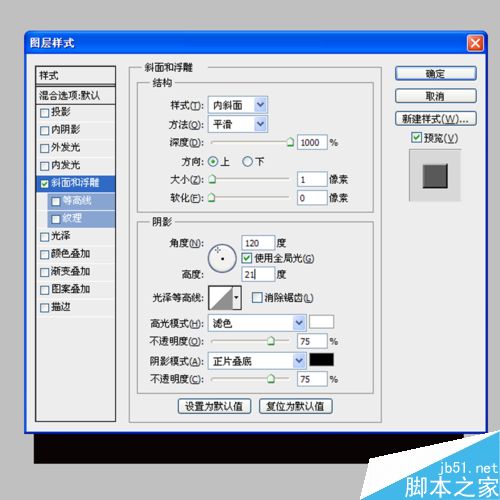
Task: Select the 下 direction radio button
Action: [247, 162]
